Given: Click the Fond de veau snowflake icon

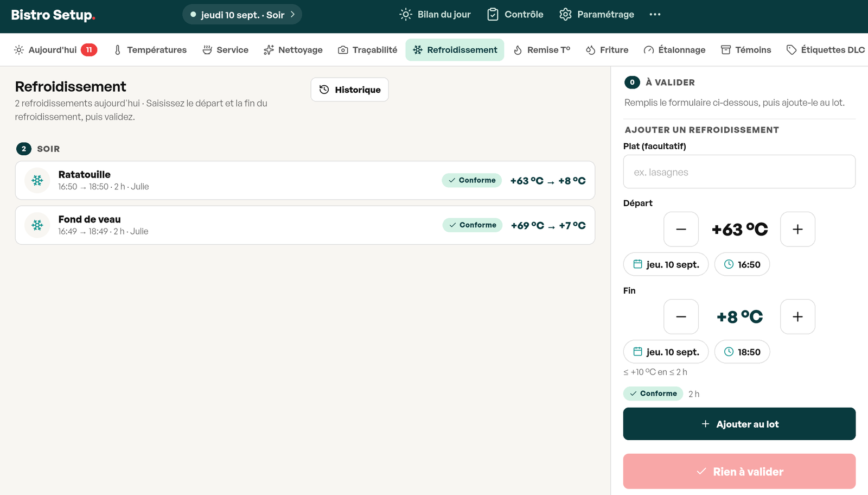Looking at the screenshot, I should point(37,225).
